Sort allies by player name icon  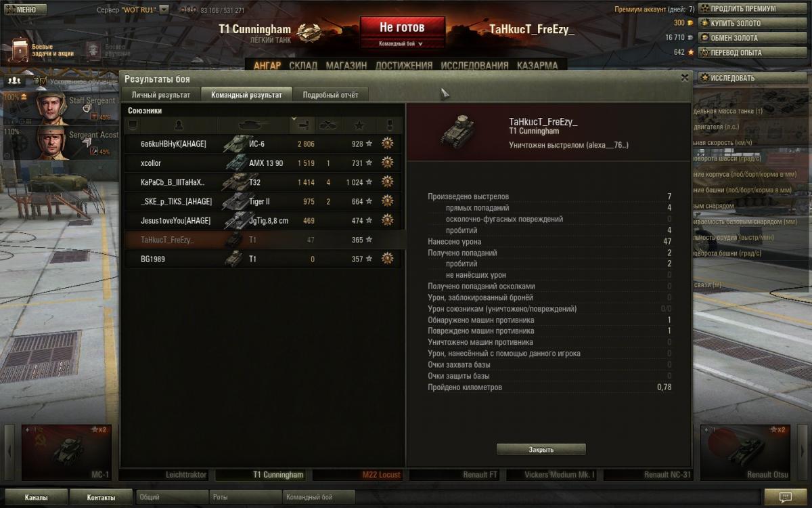click(x=179, y=125)
